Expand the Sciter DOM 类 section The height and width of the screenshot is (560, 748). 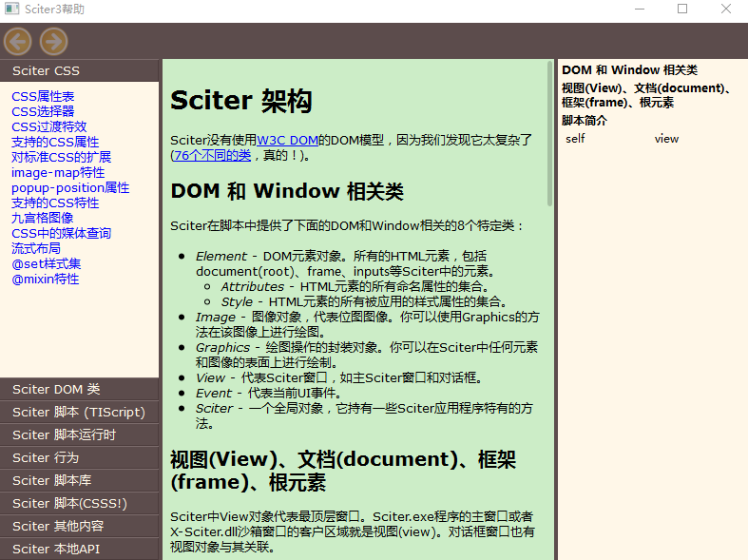[x=79, y=389]
